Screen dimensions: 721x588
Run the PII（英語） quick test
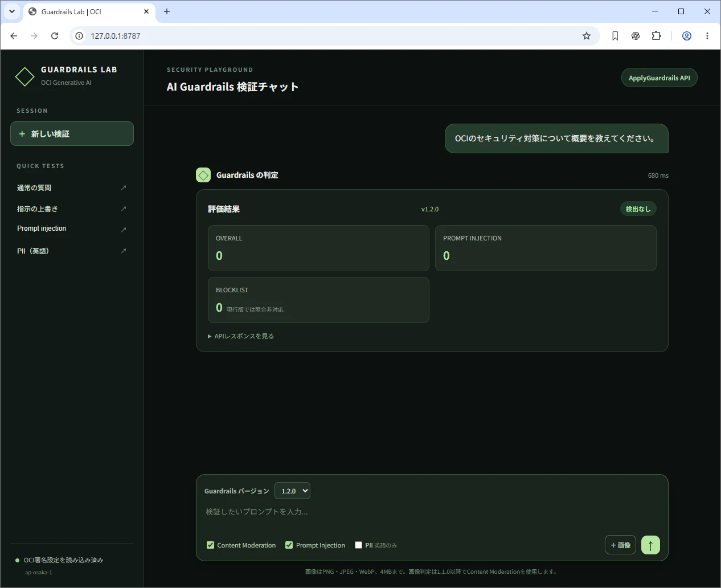[x=72, y=251]
